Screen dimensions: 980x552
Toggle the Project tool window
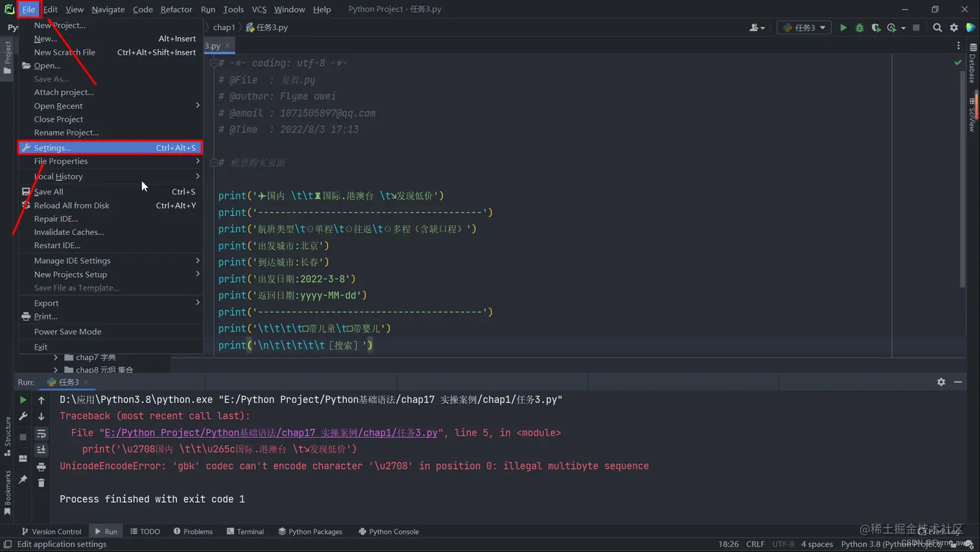7,57
